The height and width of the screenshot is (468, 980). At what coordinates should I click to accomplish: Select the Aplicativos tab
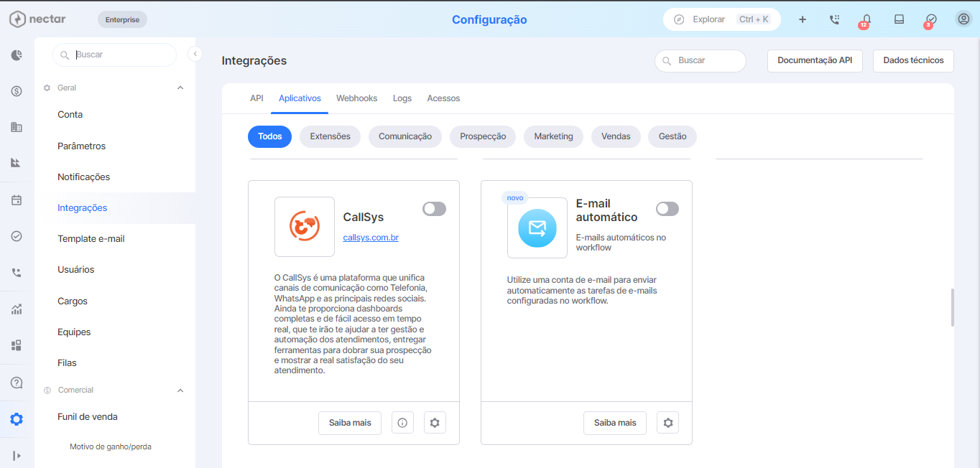300,98
